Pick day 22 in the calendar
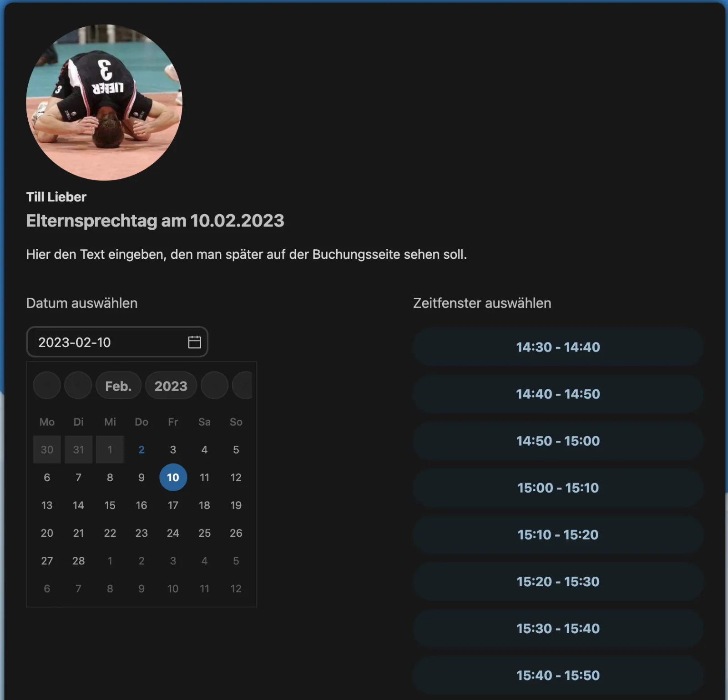This screenshot has width=728, height=700. click(x=110, y=533)
